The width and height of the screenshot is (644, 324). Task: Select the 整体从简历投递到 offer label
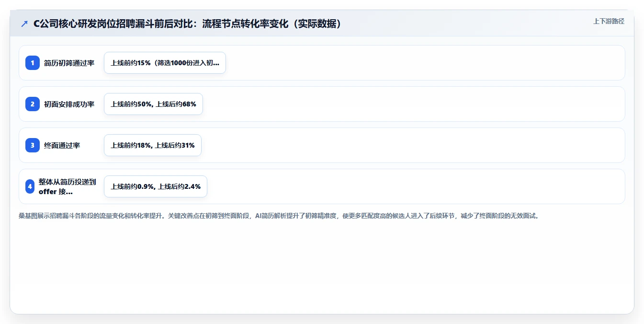68,186
